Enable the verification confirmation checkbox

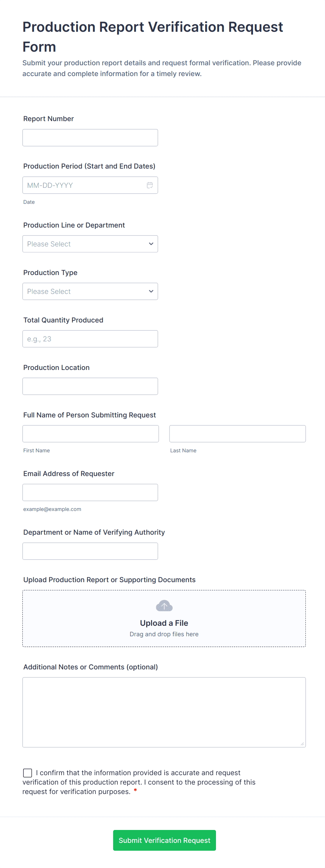click(28, 773)
